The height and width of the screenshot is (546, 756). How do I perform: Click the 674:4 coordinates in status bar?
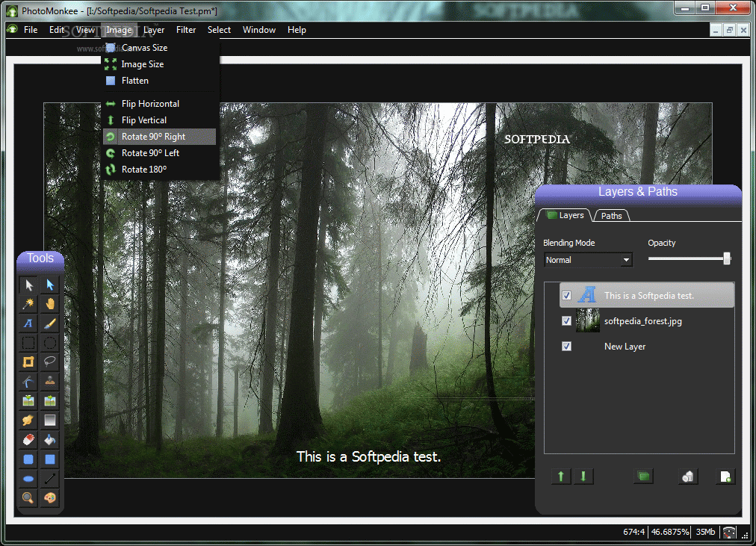[x=633, y=532]
